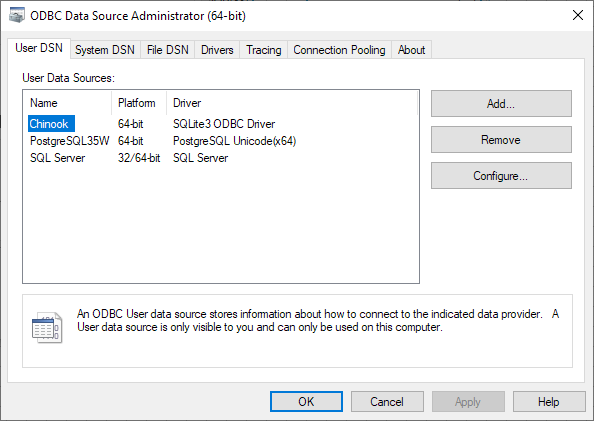Open Configure... for the selected DSN
594x421 pixels.
click(x=501, y=176)
